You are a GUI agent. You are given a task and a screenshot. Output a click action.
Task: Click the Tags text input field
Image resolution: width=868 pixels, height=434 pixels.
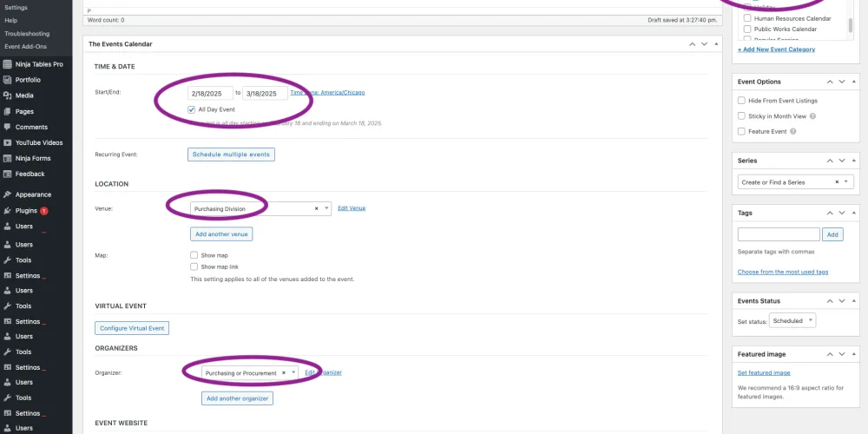779,234
